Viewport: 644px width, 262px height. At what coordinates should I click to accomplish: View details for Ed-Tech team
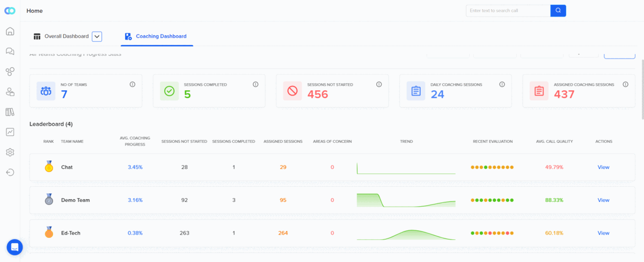click(604, 233)
